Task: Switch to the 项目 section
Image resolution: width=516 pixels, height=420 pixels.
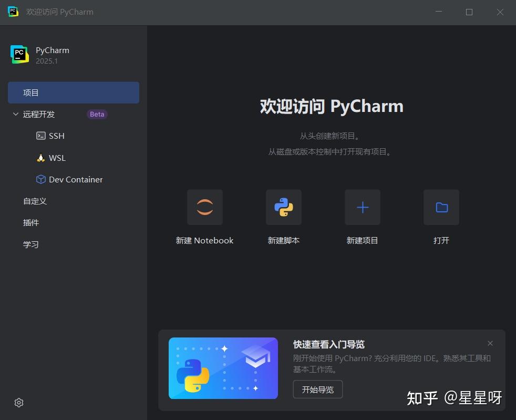Action: click(32, 93)
